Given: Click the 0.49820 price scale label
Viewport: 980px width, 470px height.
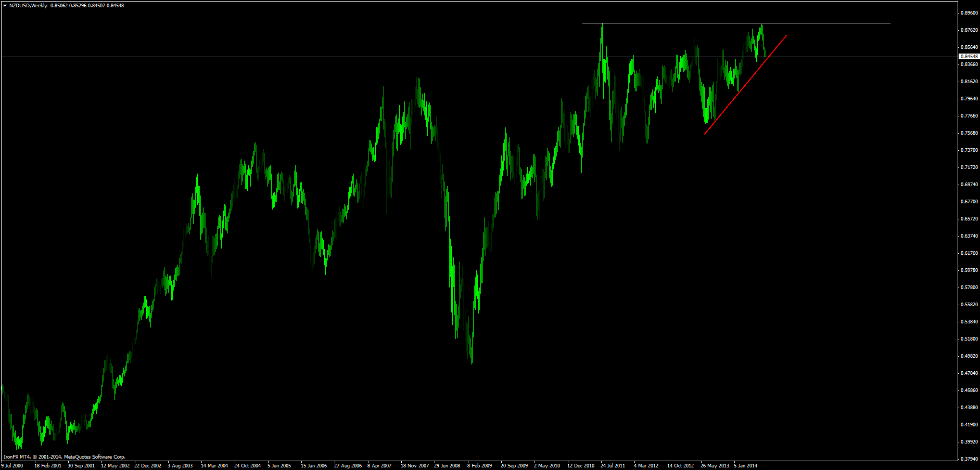Looking at the screenshot, I should click(969, 356).
